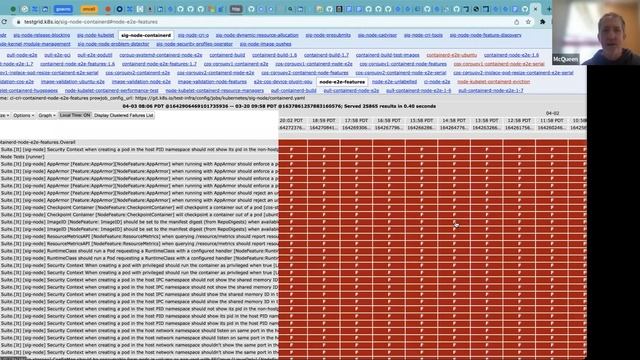Click failed cell for Node Tests [runner] under 17:58 PDT

point(356,157)
